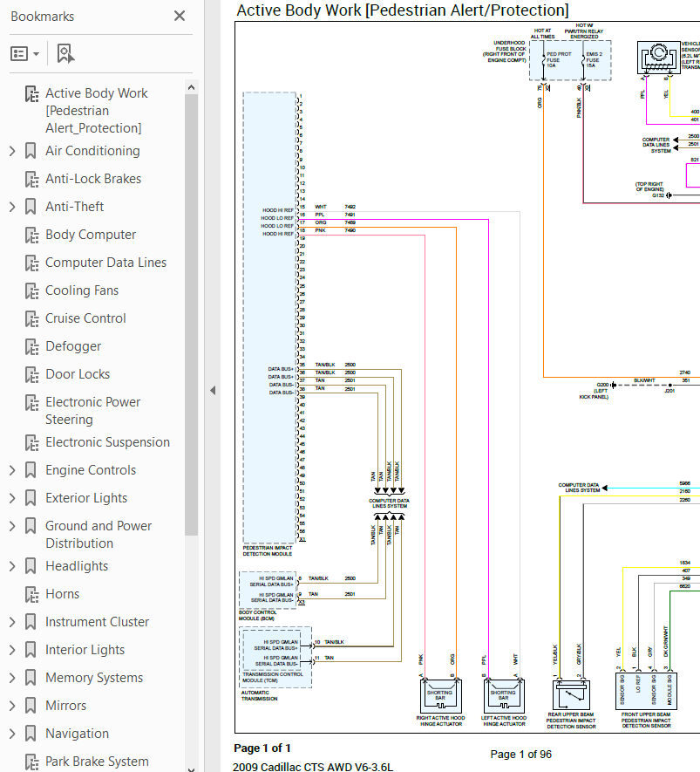
Task: Open the Computer Data Lines bookmark
Action: 105,263
